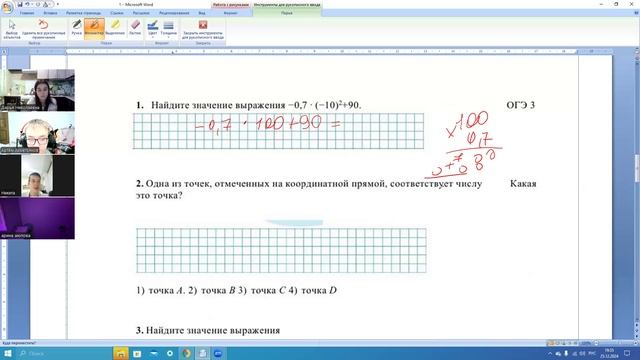Open the Mailings (Рассылки) ribbon tab
This screenshot has height=360, width=640.
(141, 13)
